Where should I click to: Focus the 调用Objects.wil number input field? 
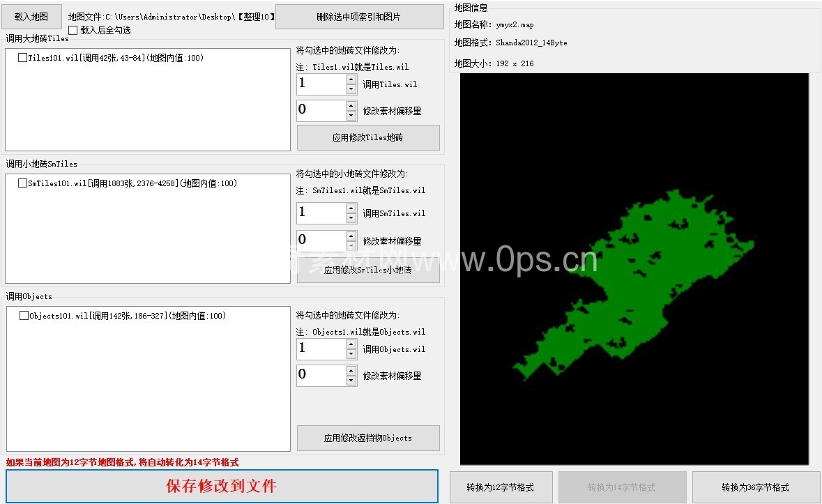pyautogui.click(x=321, y=349)
